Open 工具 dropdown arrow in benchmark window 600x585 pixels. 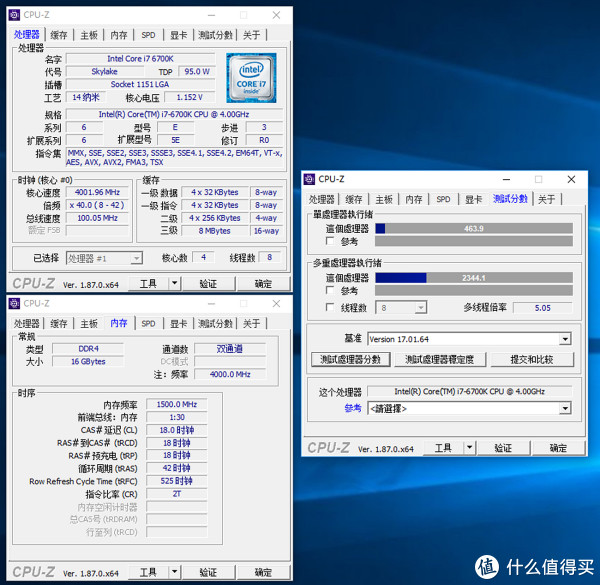pyautogui.click(x=469, y=448)
